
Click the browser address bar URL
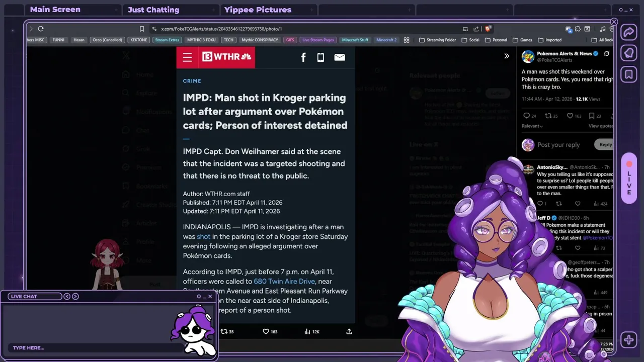pos(221,29)
